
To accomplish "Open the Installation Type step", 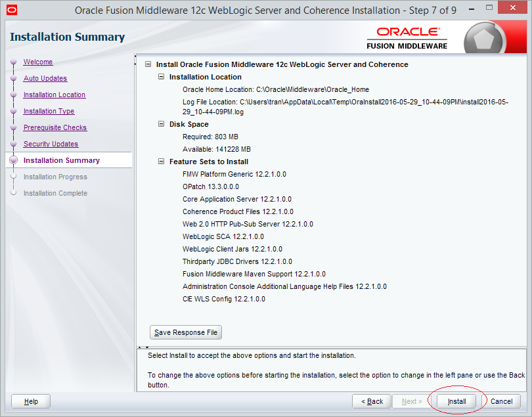I will coord(49,111).
